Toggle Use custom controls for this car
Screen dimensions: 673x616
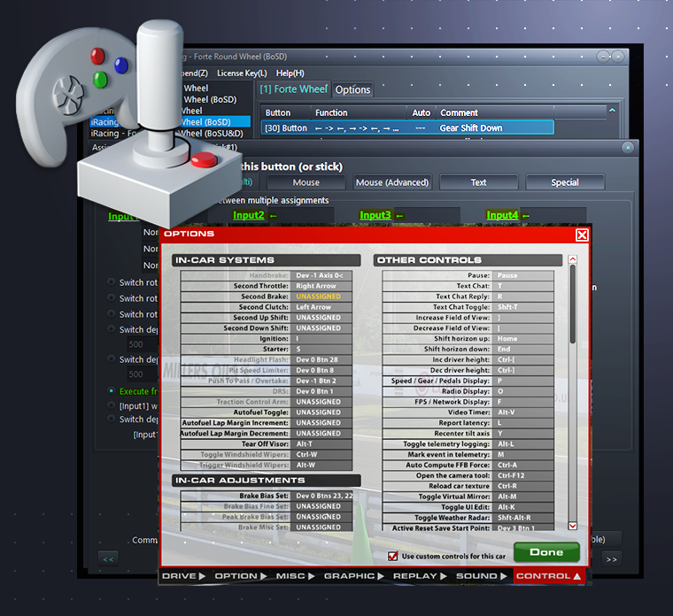(x=392, y=556)
